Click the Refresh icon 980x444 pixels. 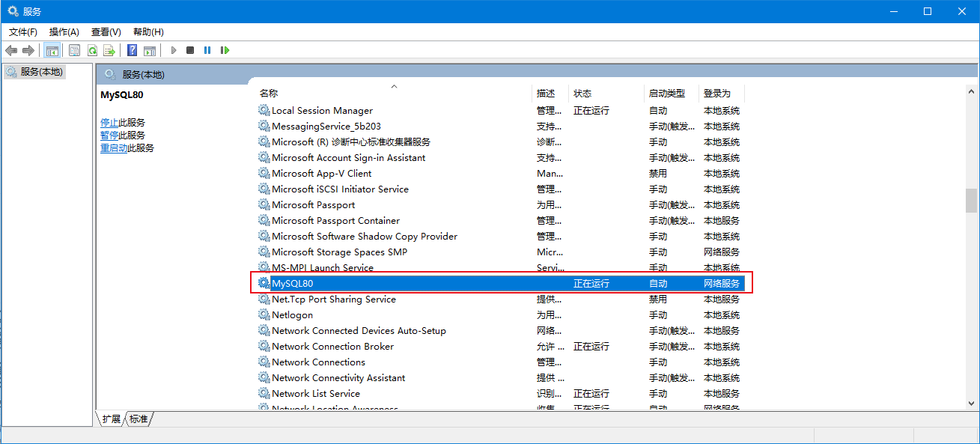point(92,50)
